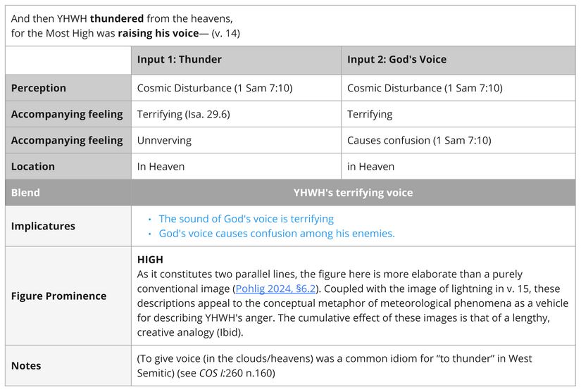Select the "Notes" row label
The height and width of the screenshot is (392, 581).
(26, 366)
